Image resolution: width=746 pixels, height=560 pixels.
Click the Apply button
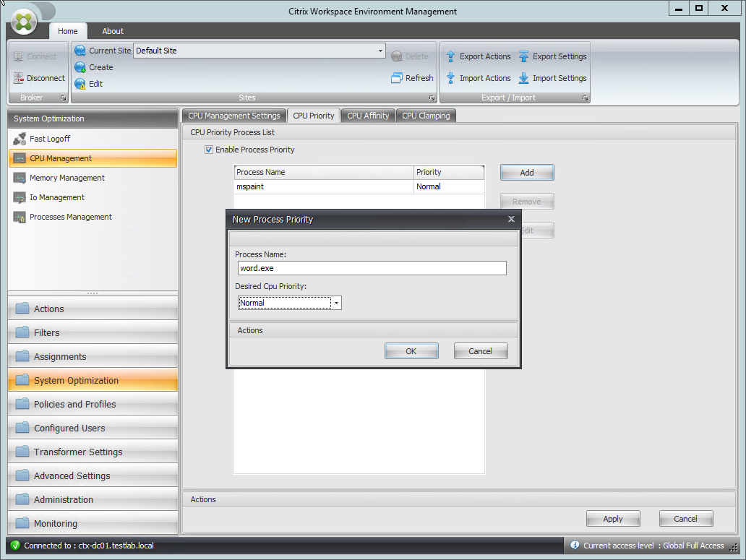point(613,519)
